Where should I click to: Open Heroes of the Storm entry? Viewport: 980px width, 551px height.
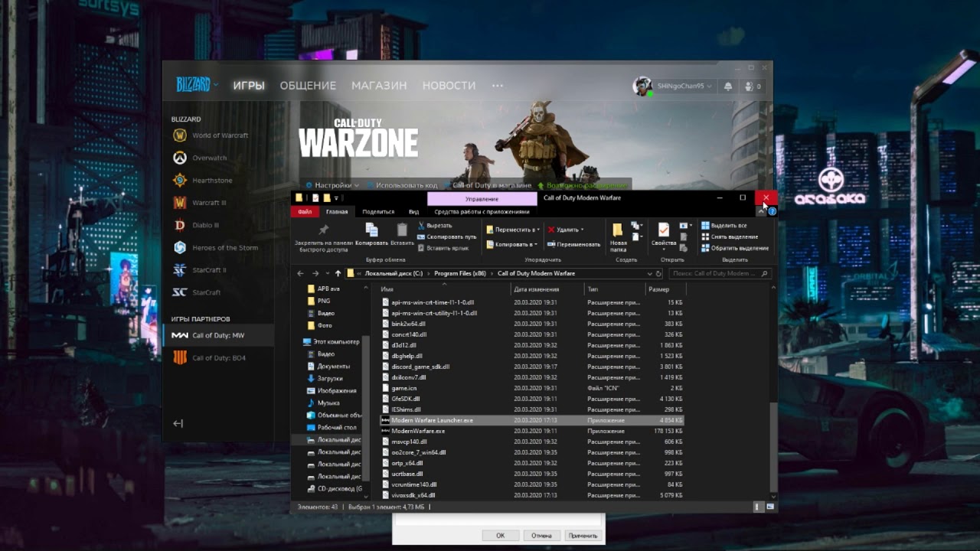click(x=215, y=248)
